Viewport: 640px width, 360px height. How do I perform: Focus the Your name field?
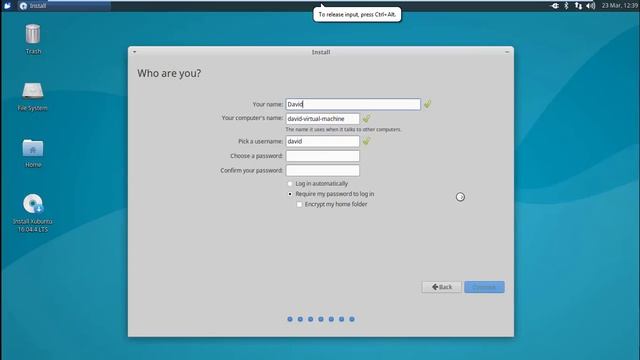point(353,104)
